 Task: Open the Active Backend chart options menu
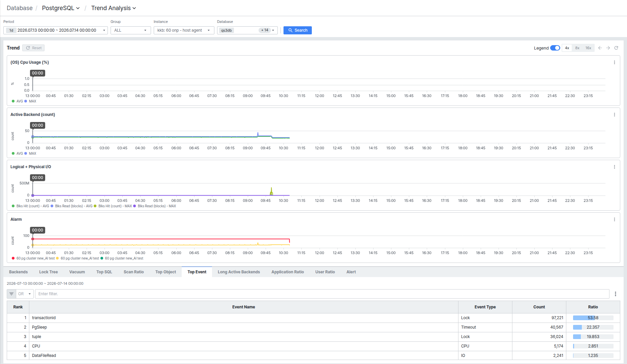(615, 115)
